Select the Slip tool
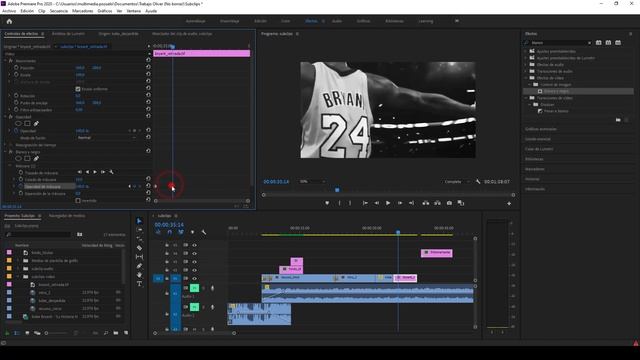Screen dimensions: 640x360 (x=139, y=257)
